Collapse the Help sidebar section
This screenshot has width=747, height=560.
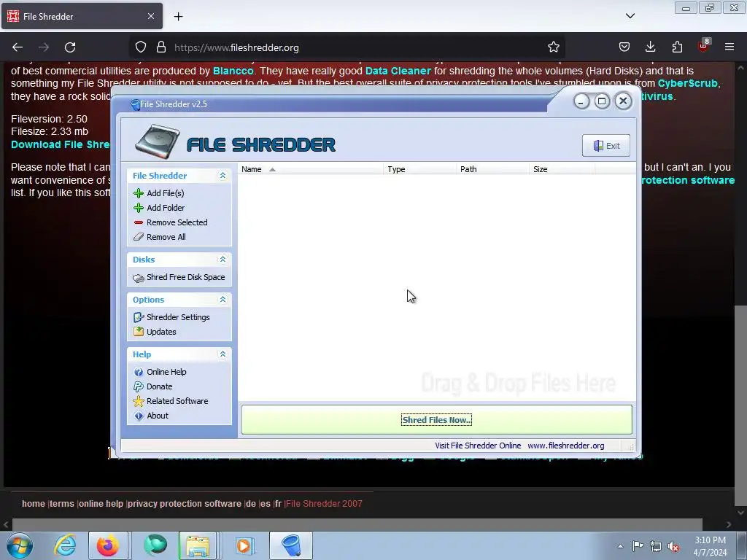click(x=222, y=354)
